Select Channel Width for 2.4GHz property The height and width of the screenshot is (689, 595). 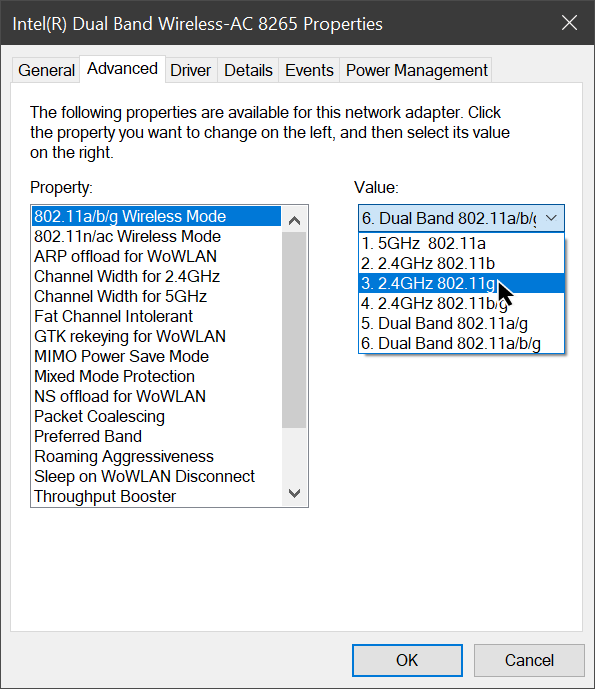[x=156, y=276]
